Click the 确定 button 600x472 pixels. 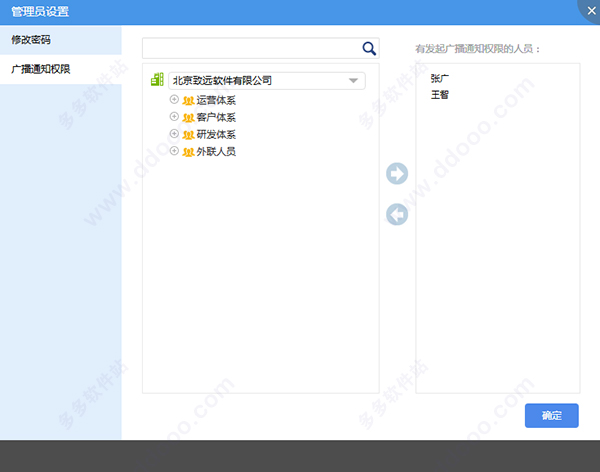[551, 415]
